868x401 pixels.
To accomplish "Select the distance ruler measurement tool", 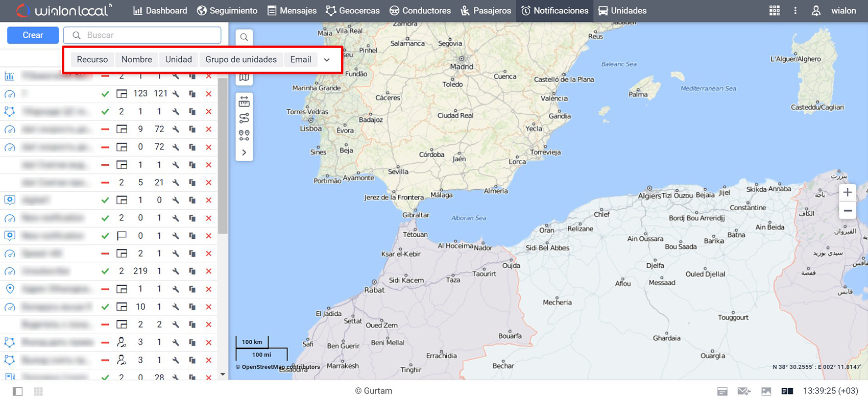I will [244, 102].
